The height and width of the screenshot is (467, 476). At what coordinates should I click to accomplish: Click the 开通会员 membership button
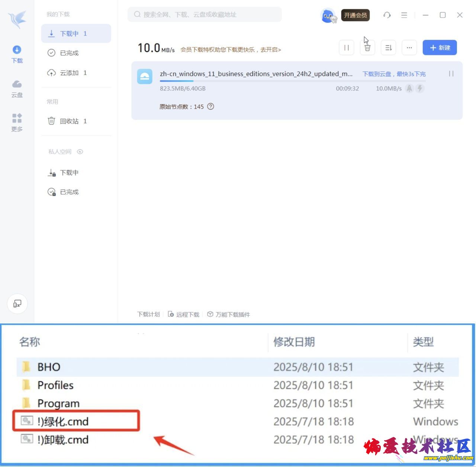(355, 15)
